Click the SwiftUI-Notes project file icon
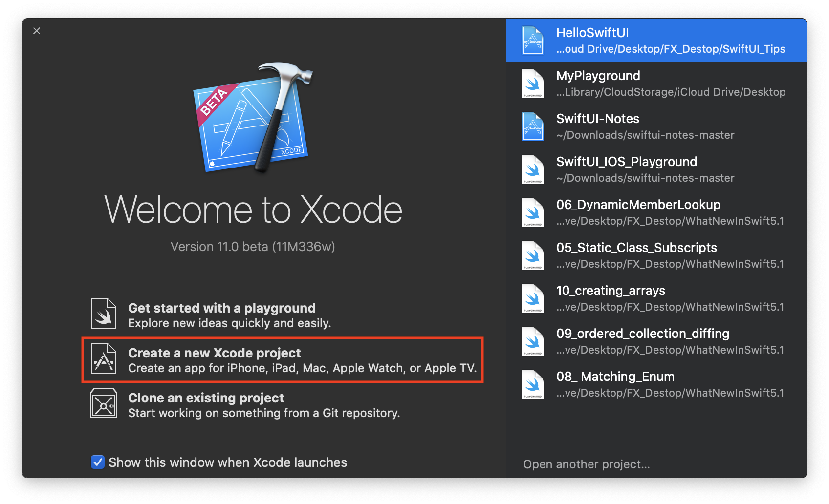Screen dimensions: 829x504 click(533, 126)
